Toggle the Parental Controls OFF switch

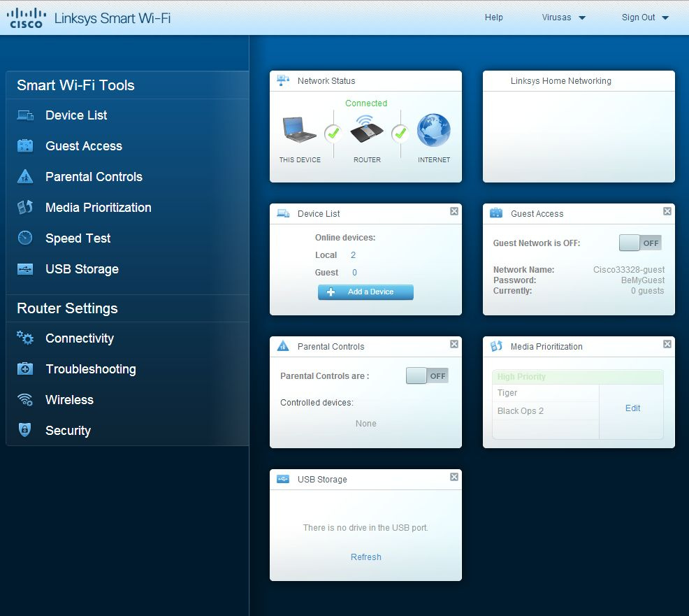pos(427,375)
